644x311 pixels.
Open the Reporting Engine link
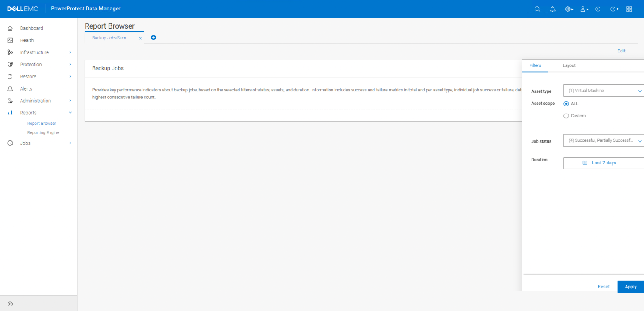[x=43, y=132]
